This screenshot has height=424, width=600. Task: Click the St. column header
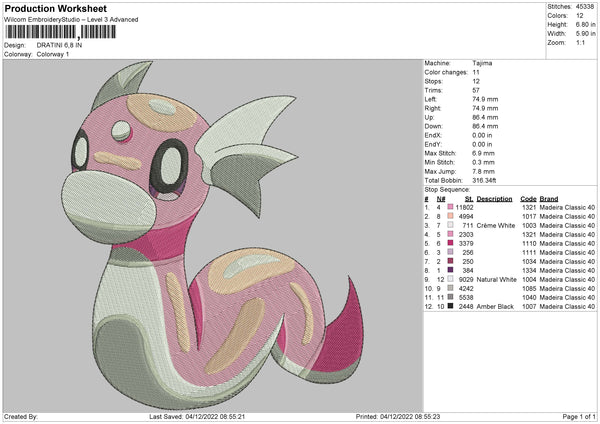click(x=469, y=199)
